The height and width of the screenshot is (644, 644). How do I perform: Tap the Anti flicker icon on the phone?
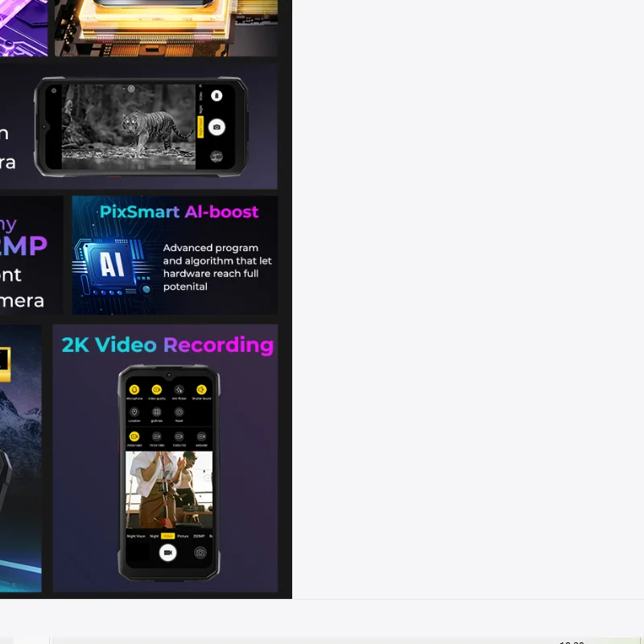(x=179, y=390)
